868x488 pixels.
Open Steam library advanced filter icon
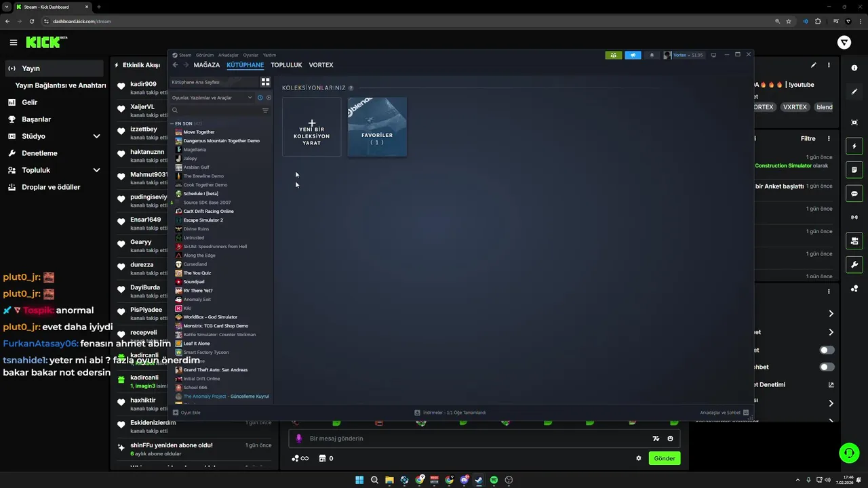point(265,110)
